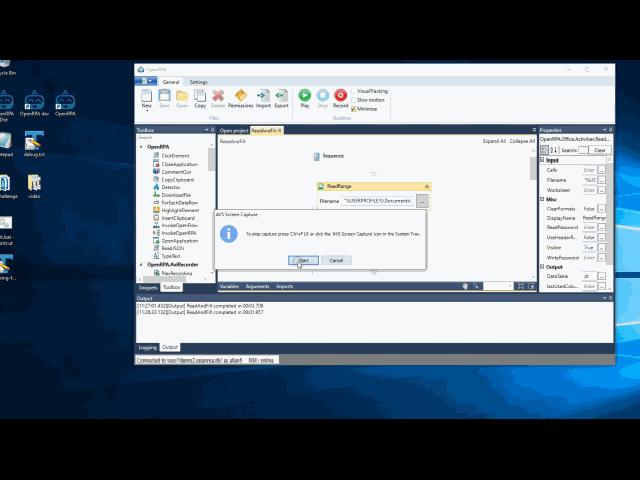Open the Toolbox panel options dropdown
This screenshot has height=480, width=640.
tap(207, 130)
